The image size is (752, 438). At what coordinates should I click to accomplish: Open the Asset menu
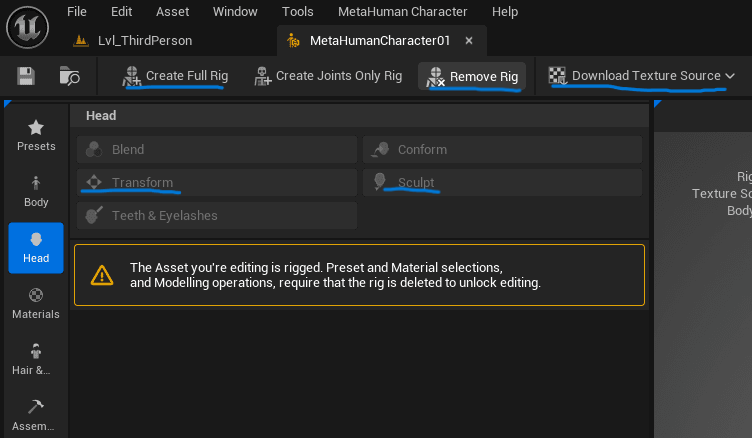coord(172,12)
